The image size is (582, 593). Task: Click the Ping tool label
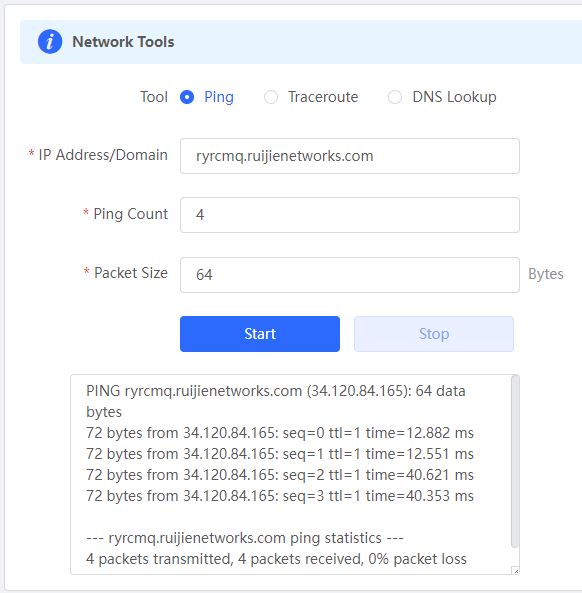click(x=219, y=97)
